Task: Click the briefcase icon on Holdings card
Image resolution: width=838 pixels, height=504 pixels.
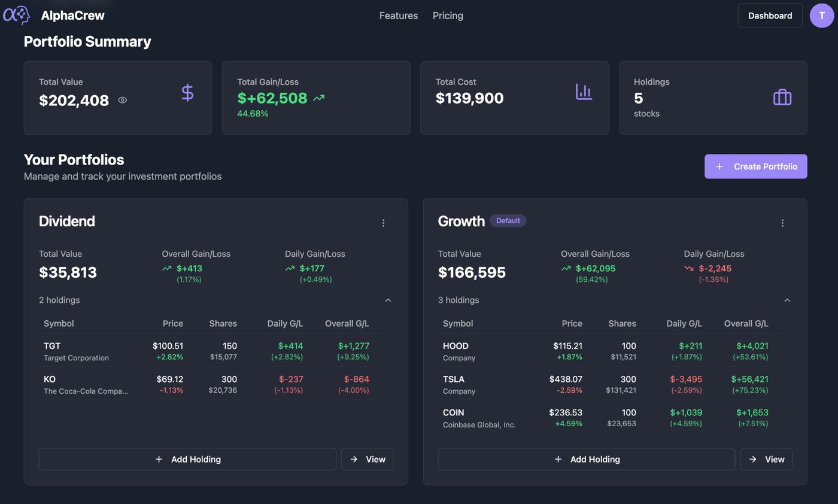Action: click(x=782, y=96)
